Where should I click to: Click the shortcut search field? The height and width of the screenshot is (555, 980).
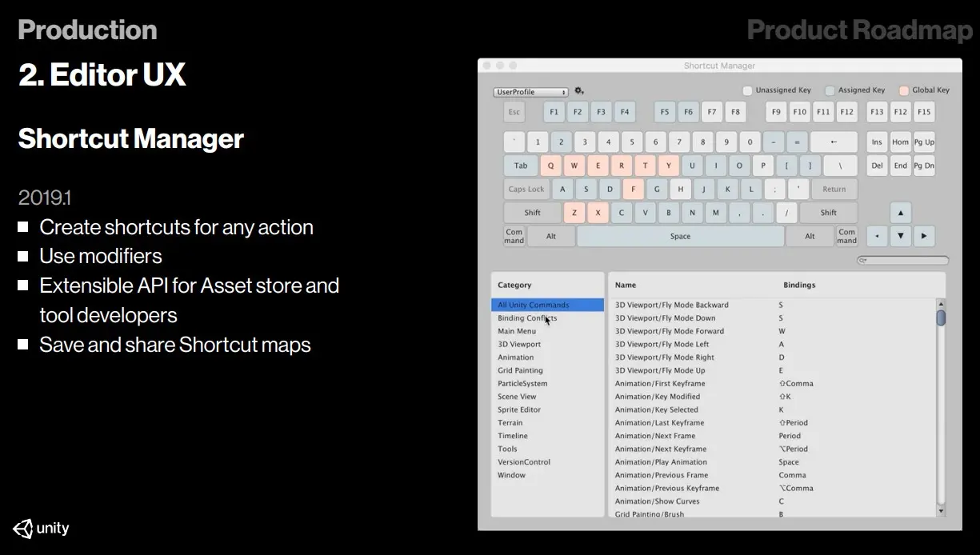click(x=903, y=260)
